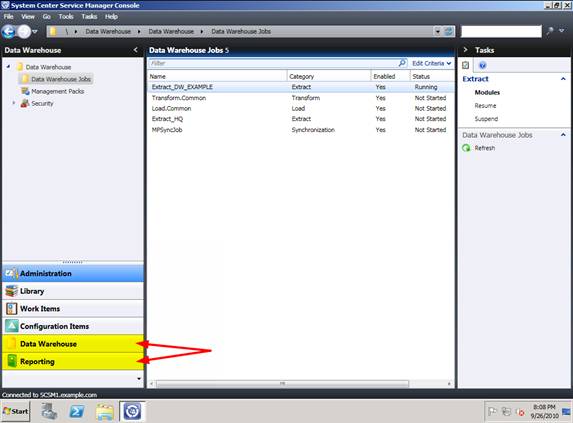The width and height of the screenshot is (573, 423).
Task: Click the search magnifier icon near top-right
Action: (x=550, y=31)
